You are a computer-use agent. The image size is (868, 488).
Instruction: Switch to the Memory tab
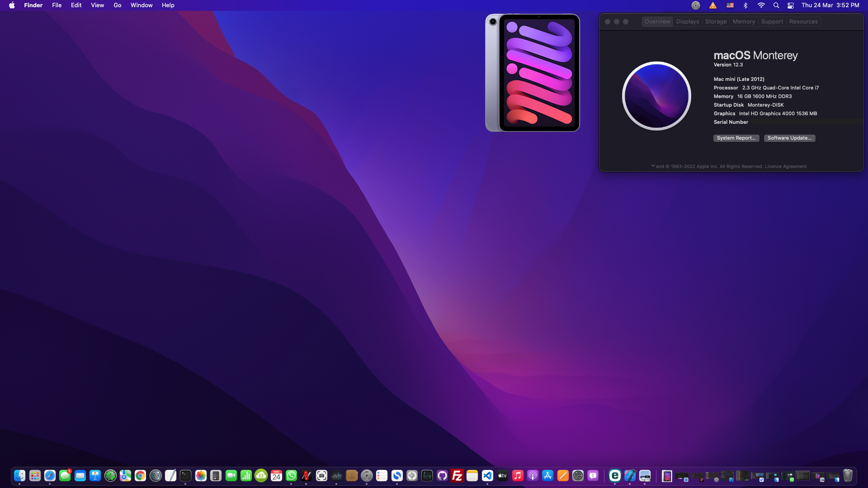pos(744,22)
